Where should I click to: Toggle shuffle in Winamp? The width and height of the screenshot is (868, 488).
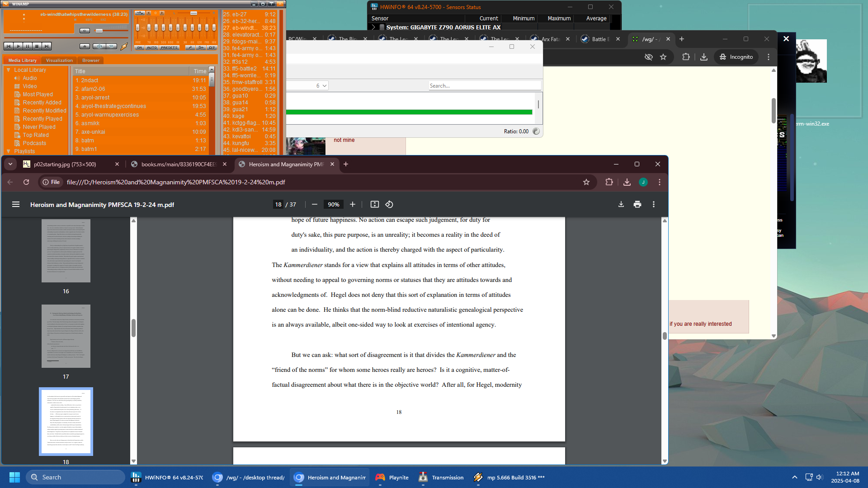pos(99,46)
